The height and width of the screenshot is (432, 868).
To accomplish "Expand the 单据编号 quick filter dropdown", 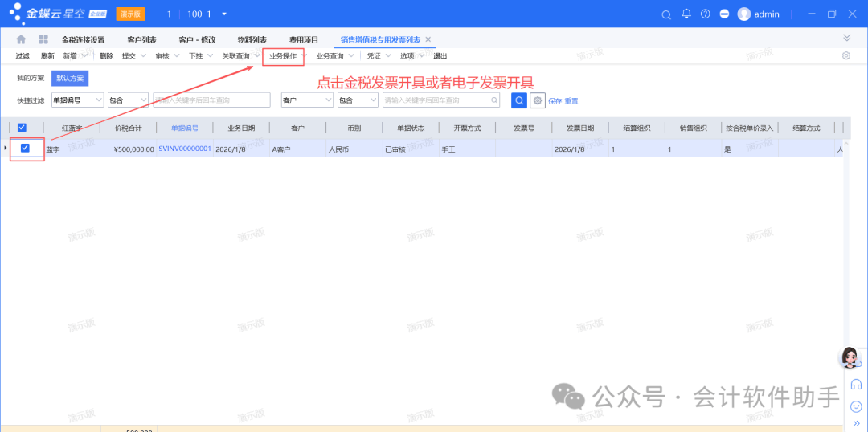I will click(x=99, y=100).
